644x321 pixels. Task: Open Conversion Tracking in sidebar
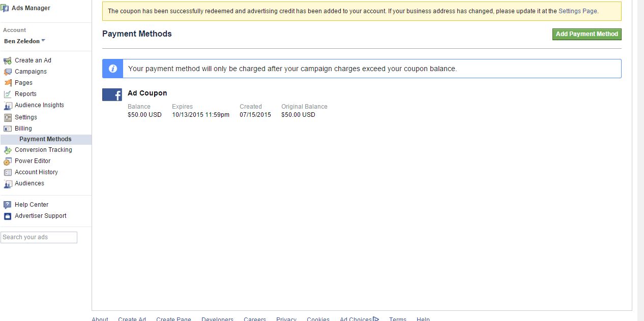pos(43,150)
